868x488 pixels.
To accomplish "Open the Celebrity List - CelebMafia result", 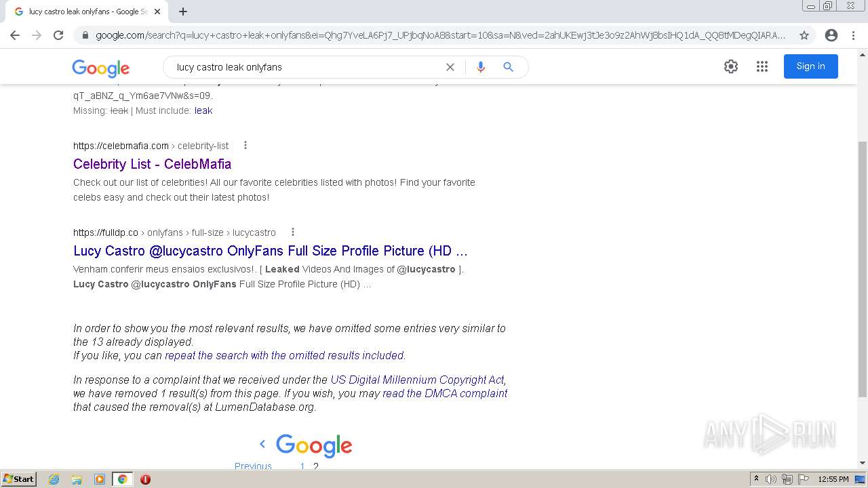I will pos(152,164).
